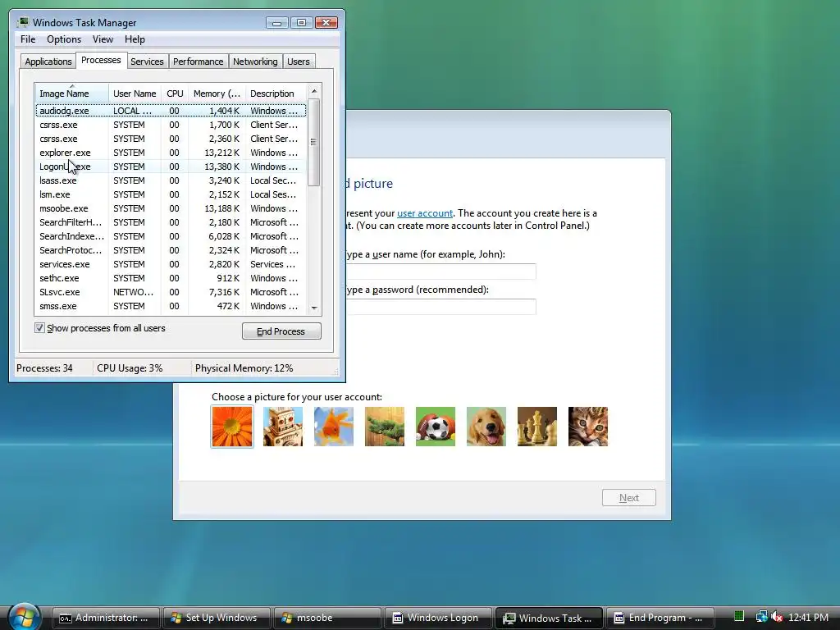Select the orange flower account picture
840x630 pixels.
[232, 427]
